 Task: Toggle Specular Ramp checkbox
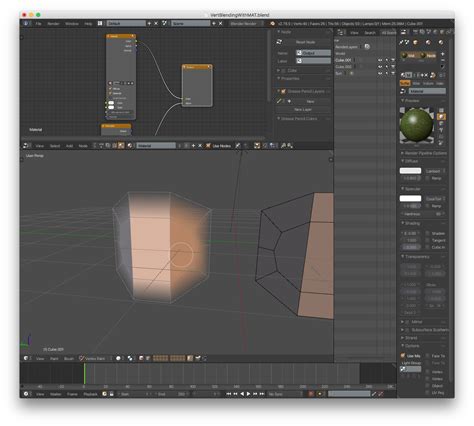point(427,206)
